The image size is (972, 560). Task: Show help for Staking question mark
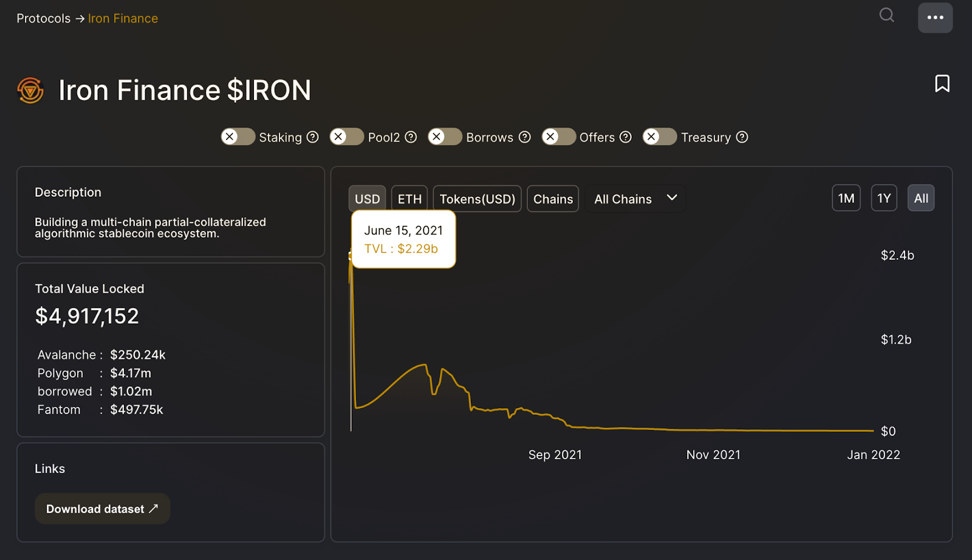[x=312, y=137]
